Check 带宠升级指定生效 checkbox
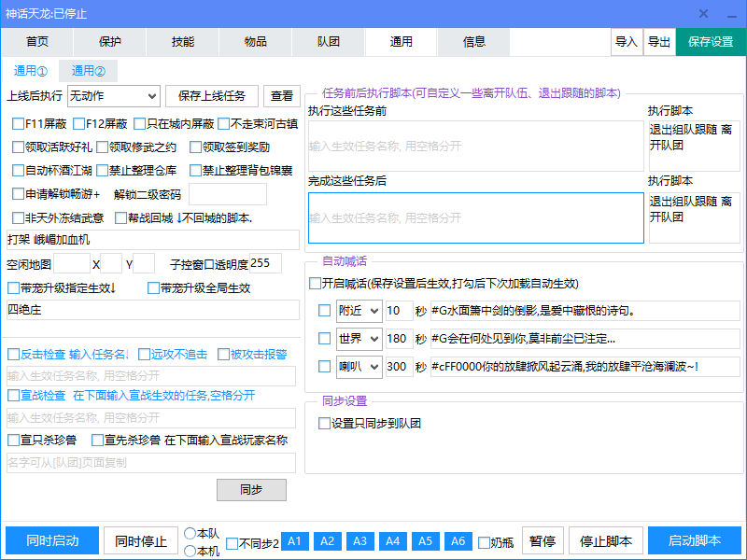This screenshot has height=560, width=747. coord(13,288)
